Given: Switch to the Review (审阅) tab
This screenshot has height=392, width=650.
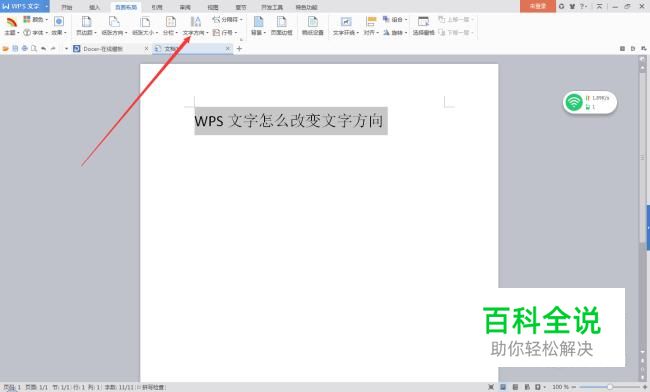Looking at the screenshot, I should tap(185, 7).
